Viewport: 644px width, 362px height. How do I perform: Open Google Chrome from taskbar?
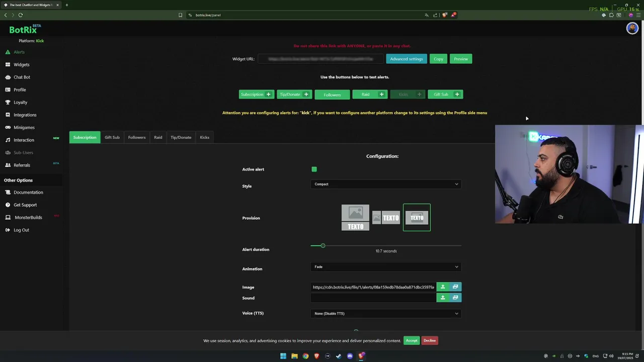(305, 356)
